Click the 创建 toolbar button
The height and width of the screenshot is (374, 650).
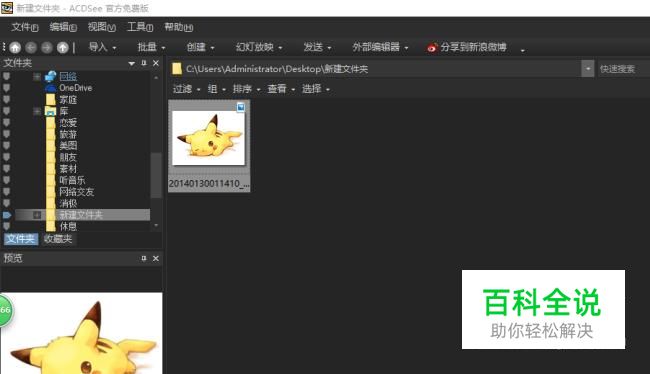tap(200, 47)
